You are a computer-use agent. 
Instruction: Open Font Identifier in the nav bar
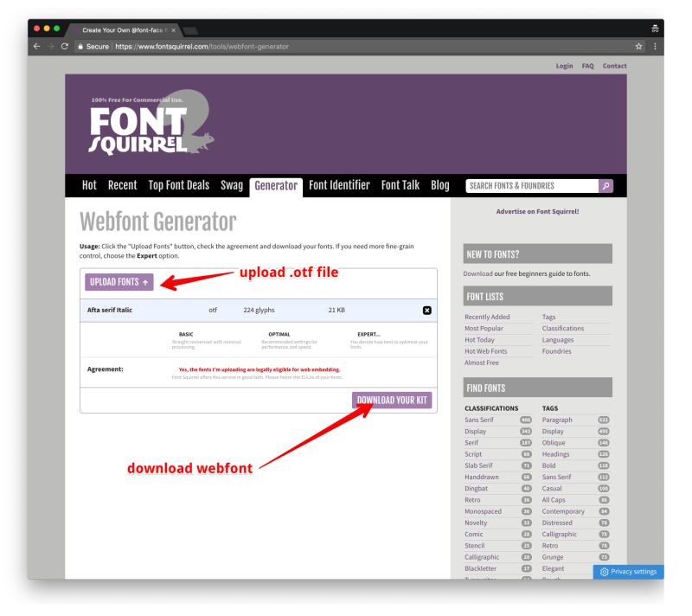(339, 185)
